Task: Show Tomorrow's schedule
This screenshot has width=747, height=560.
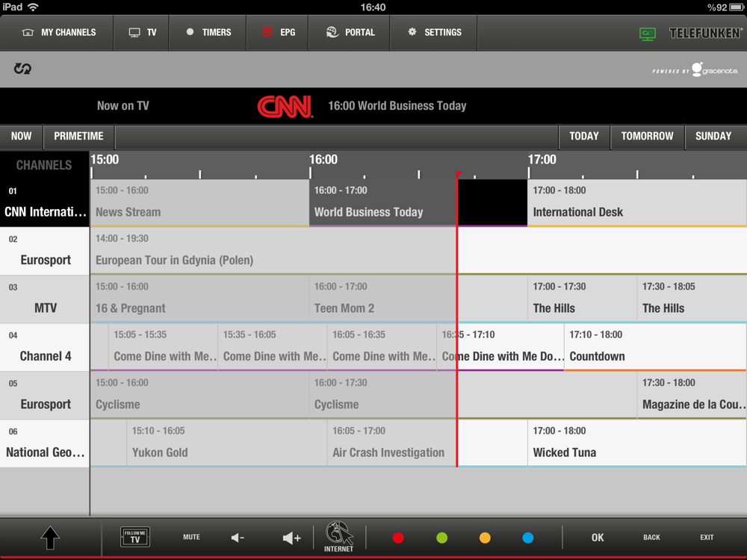Action: coord(648,136)
